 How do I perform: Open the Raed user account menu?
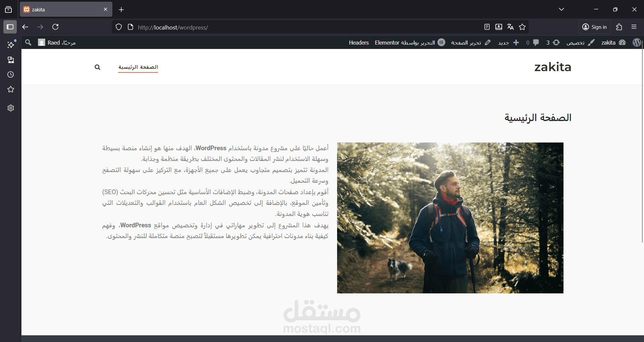57,43
